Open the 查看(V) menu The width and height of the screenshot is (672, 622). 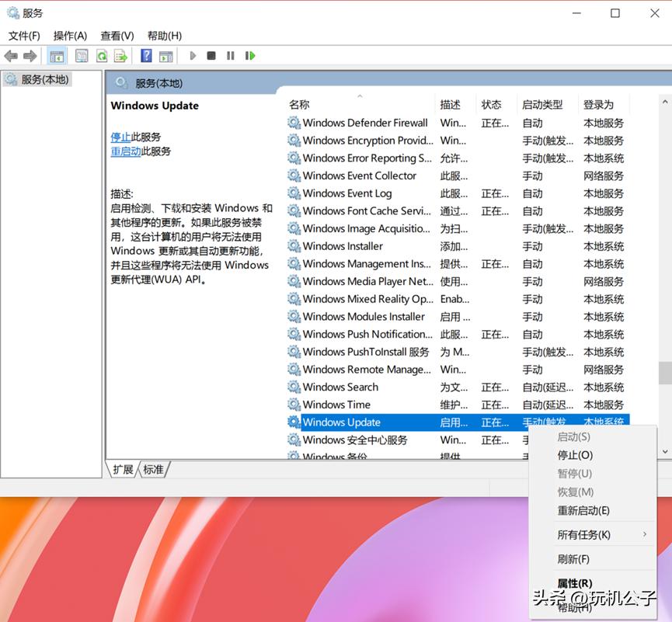115,35
